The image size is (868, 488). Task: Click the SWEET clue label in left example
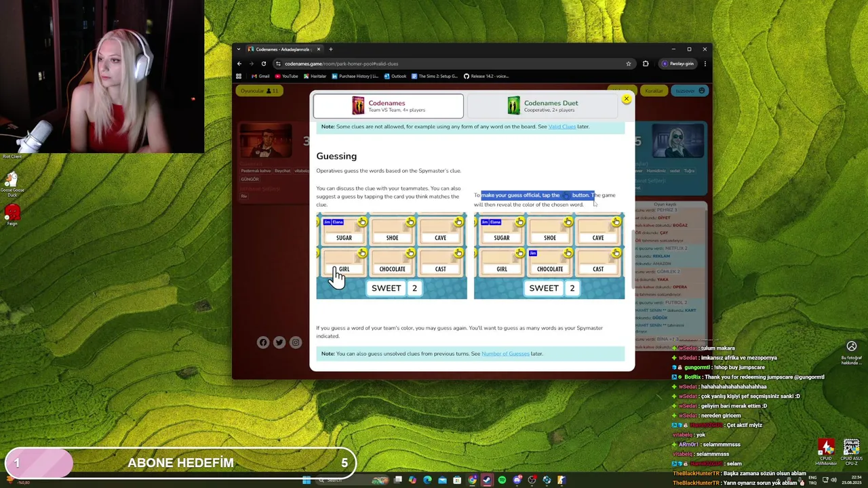pyautogui.click(x=386, y=288)
